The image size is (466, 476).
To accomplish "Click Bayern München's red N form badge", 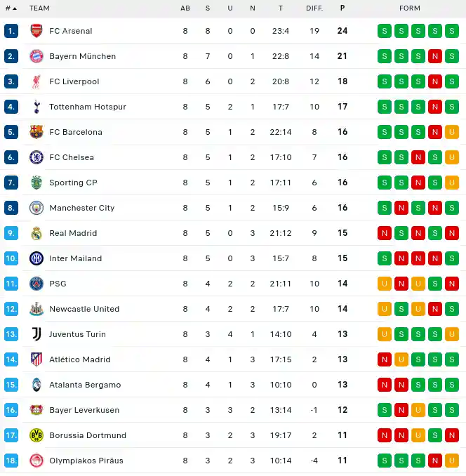I will tap(434, 56).
